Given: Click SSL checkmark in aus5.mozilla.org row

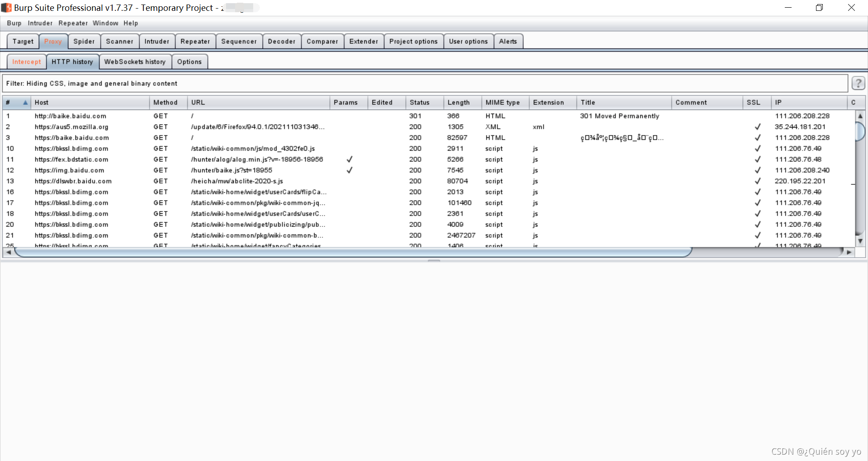Looking at the screenshot, I should 758,127.
